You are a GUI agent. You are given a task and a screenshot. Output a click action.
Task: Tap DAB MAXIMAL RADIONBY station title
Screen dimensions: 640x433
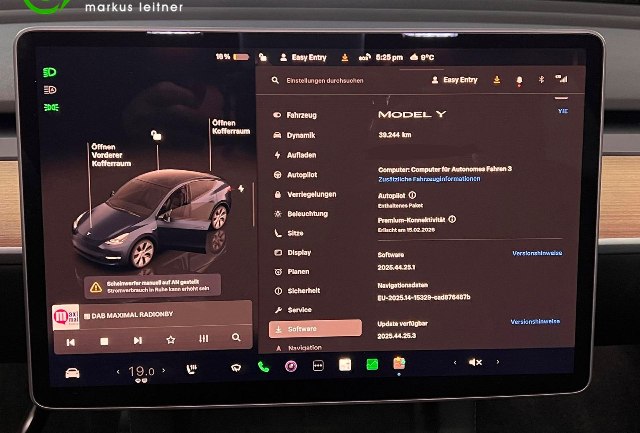click(128, 315)
